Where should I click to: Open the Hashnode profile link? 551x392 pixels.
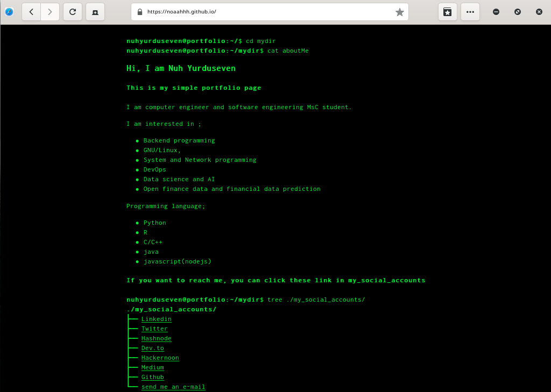(156, 339)
